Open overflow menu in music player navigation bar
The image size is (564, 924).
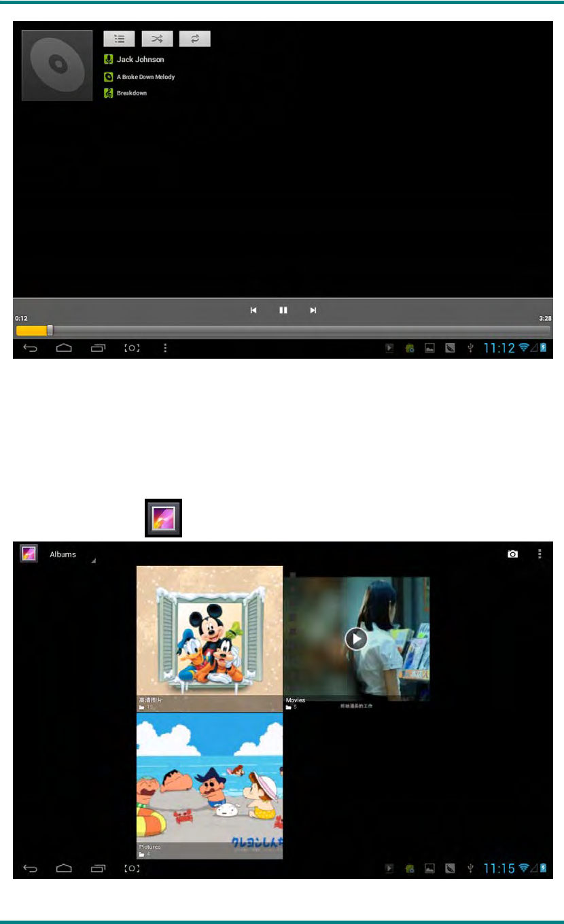click(165, 348)
